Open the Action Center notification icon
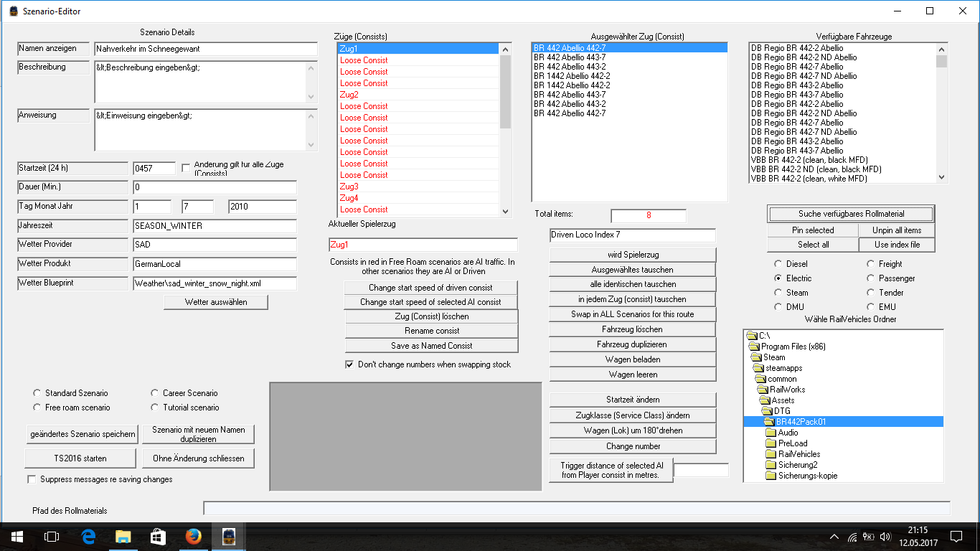Image resolution: width=980 pixels, height=551 pixels. coord(956,536)
